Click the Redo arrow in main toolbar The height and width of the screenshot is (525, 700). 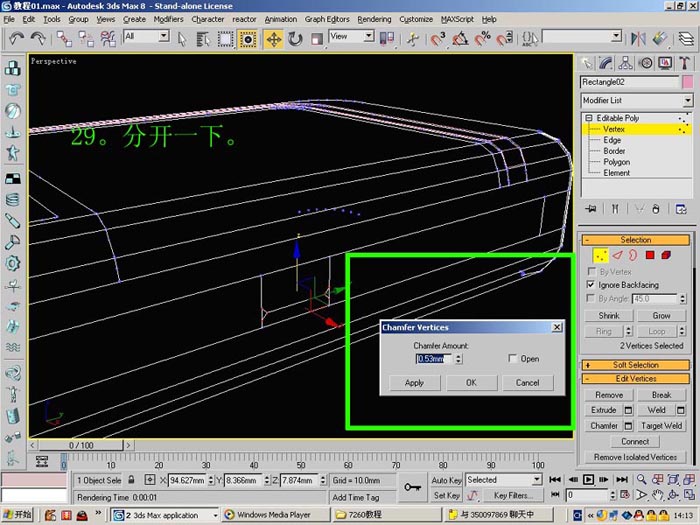tap(38, 39)
